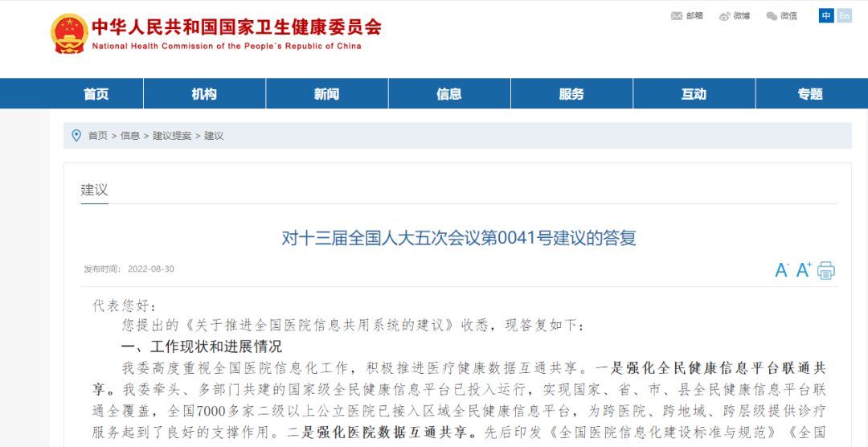868x447 pixels.
Task: Select the 建议 section tab
Action: point(95,191)
